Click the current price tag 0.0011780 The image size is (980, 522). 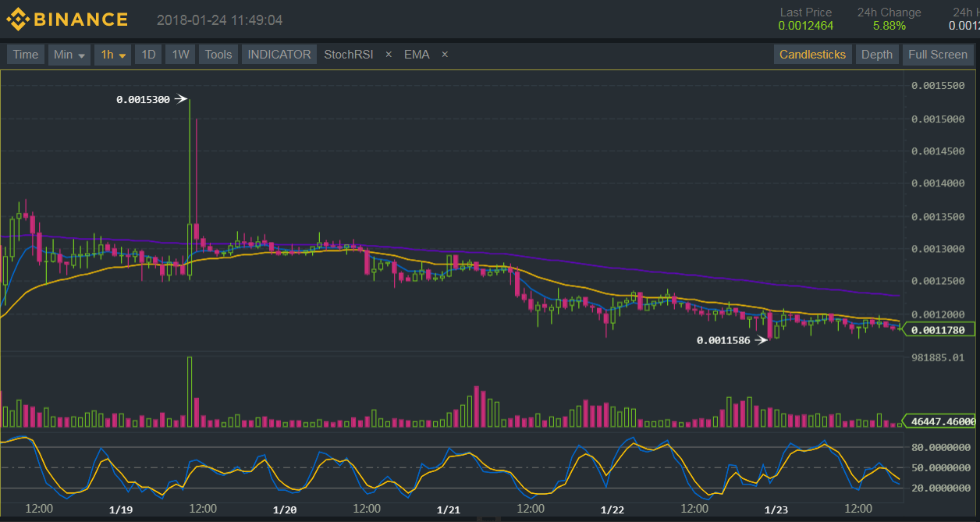pos(938,330)
